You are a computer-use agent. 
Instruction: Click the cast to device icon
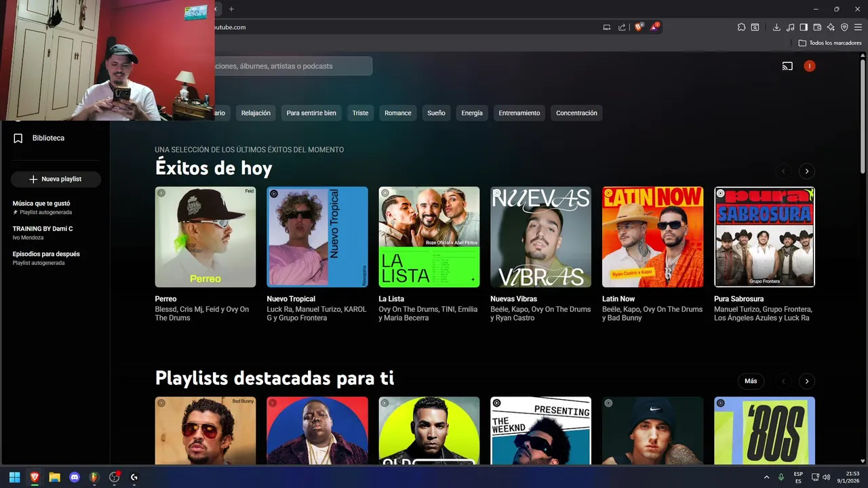(787, 66)
